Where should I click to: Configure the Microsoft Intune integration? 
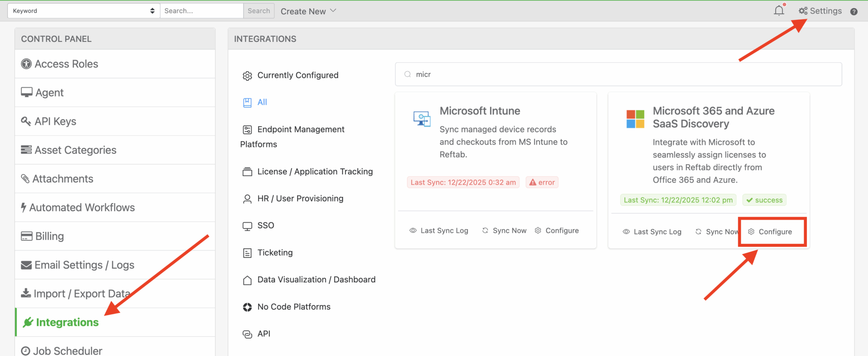557,231
